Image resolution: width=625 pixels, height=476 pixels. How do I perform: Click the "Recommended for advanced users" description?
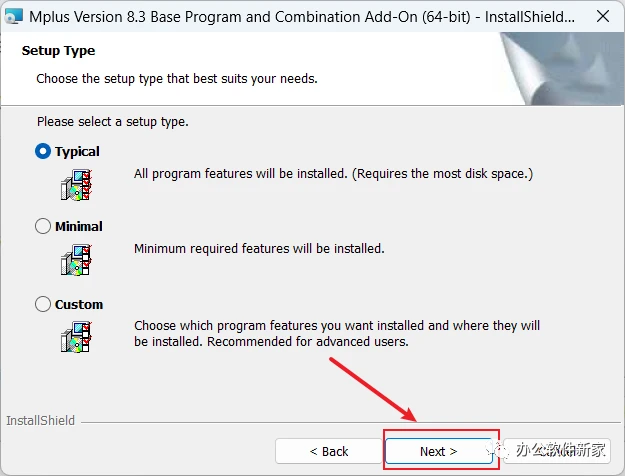pyautogui.click(x=308, y=342)
